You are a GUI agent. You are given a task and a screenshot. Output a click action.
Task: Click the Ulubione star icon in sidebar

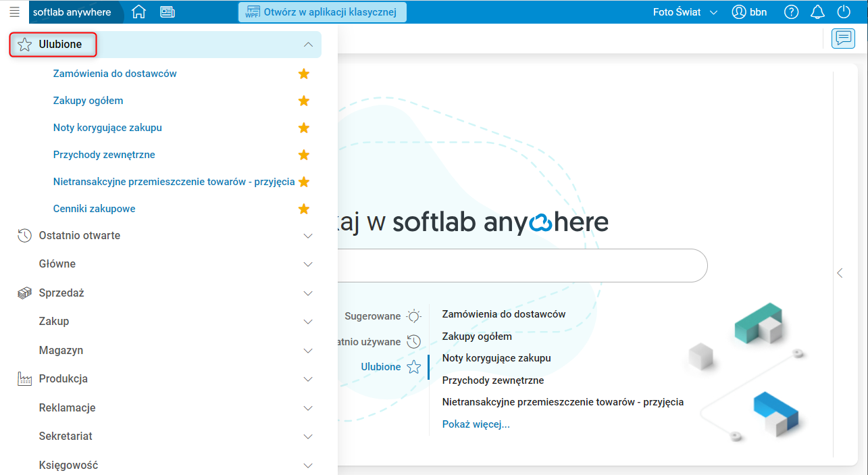(x=24, y=45)
